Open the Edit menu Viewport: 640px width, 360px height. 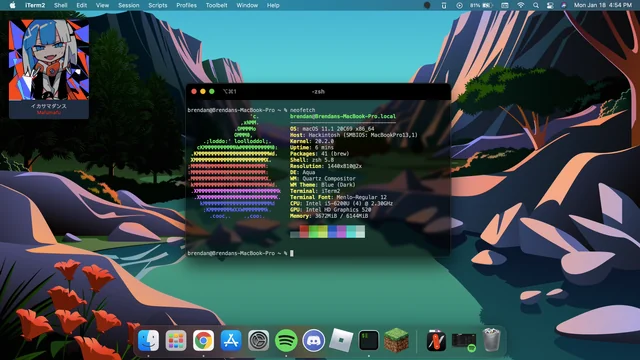point(82,5)
